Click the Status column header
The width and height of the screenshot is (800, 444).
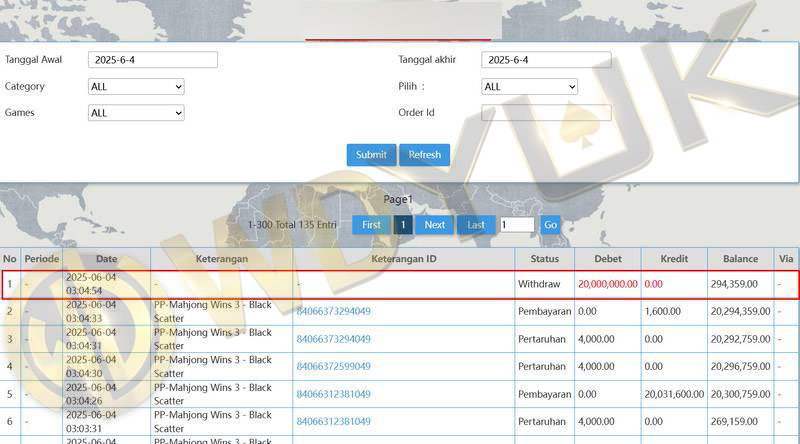click(x=544, y=259)
